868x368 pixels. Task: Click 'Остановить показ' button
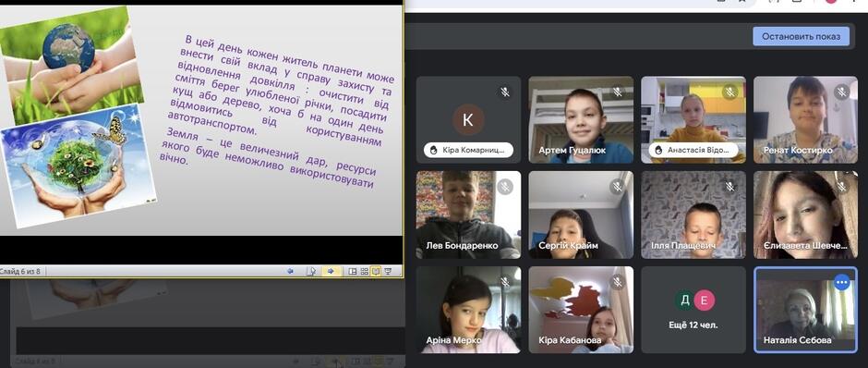click(x=801, y=37)
